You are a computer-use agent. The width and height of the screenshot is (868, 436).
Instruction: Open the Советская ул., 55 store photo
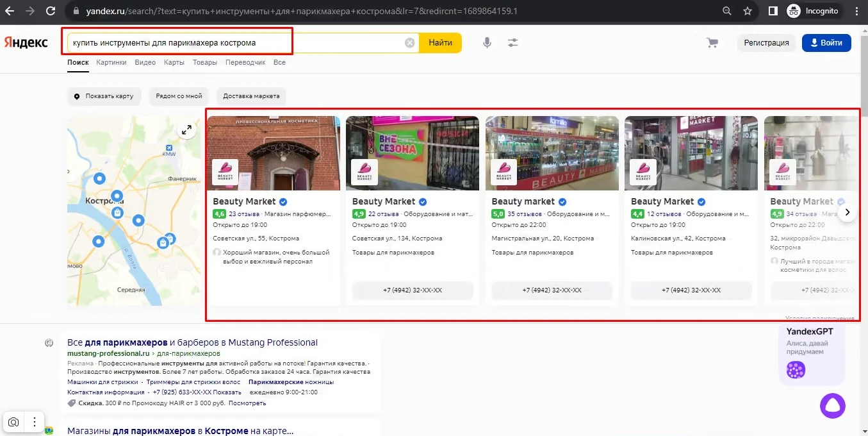274,153
